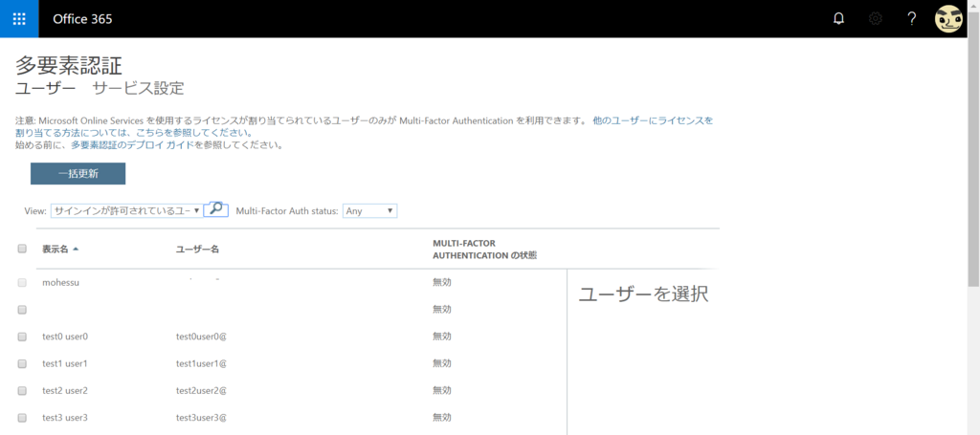Open the notifications bell
Screen dimensions: 980x435
coord(838,19)
